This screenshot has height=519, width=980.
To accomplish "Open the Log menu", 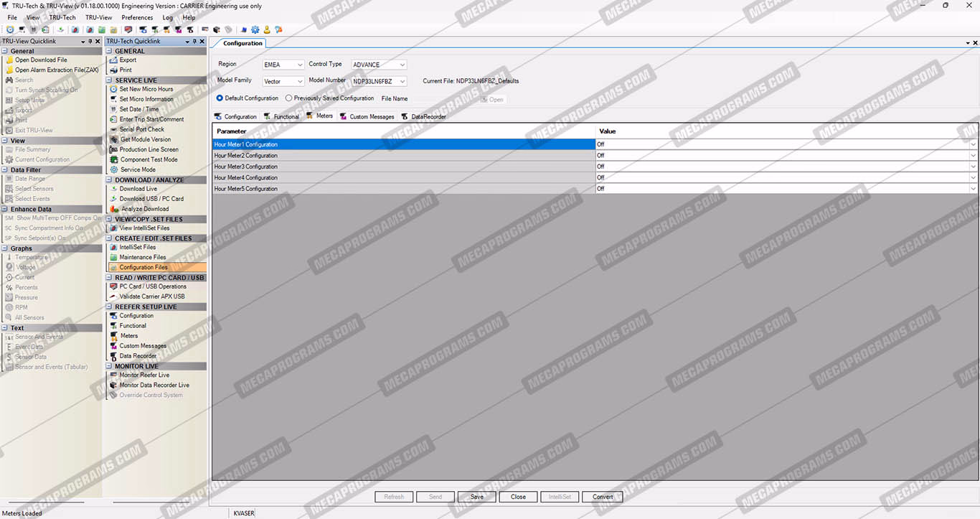I will pyautogui.click(x=168, y=17).
